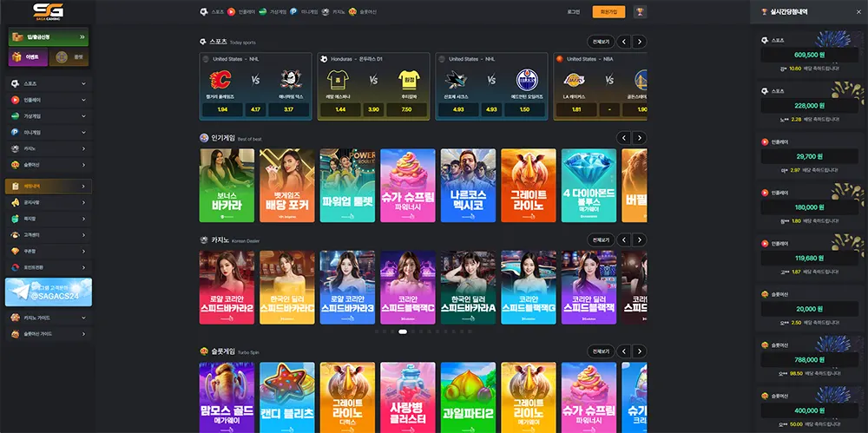Click the Anaheim Ducks team logo
This screenshot has height=433, width=868.
click(291, 81)
